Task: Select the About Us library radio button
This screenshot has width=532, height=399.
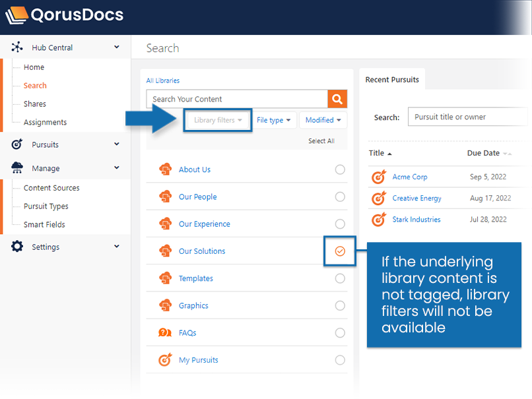Action: 340,169
